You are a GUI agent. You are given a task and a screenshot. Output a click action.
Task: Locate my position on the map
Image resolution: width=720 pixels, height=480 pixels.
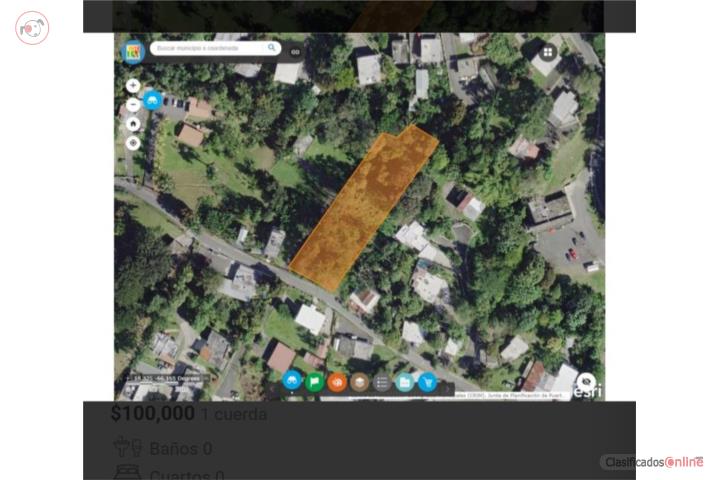coord(133,143)
